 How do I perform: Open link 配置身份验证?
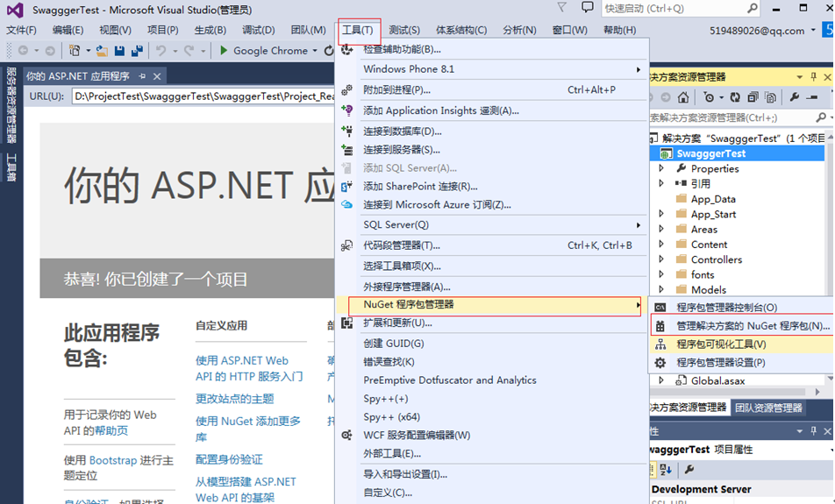point(229,459)
